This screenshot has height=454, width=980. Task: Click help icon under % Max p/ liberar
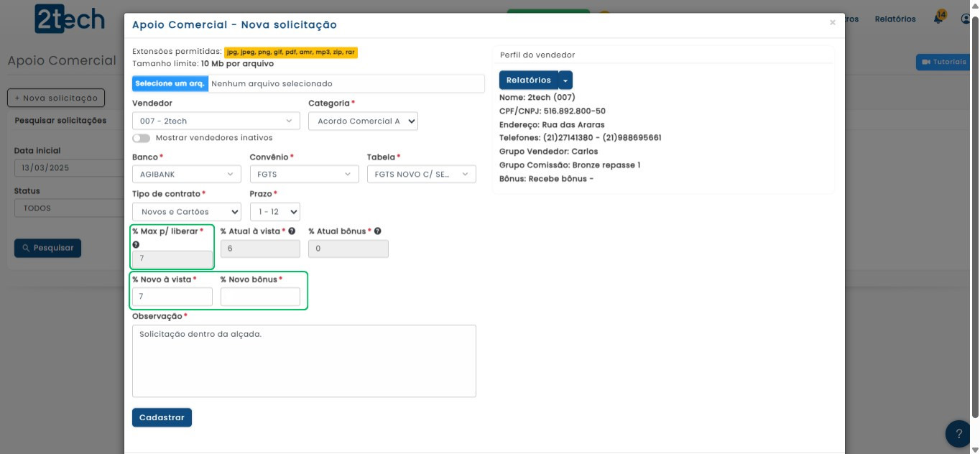136,245
